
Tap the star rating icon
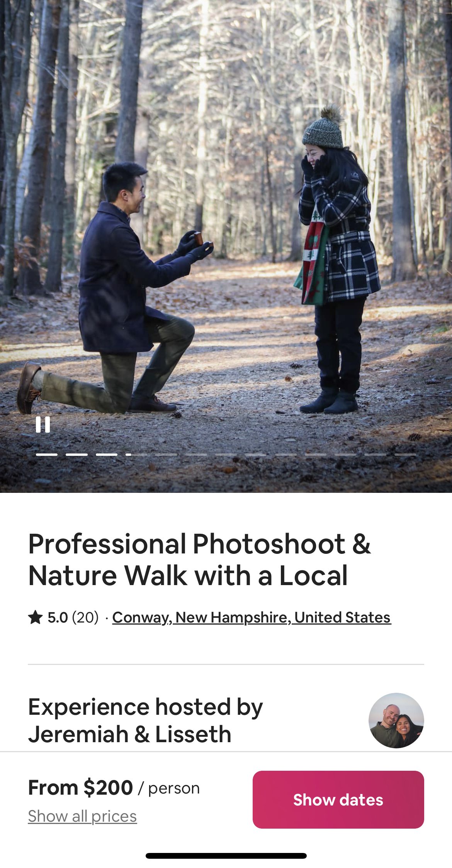pos(35,617)
